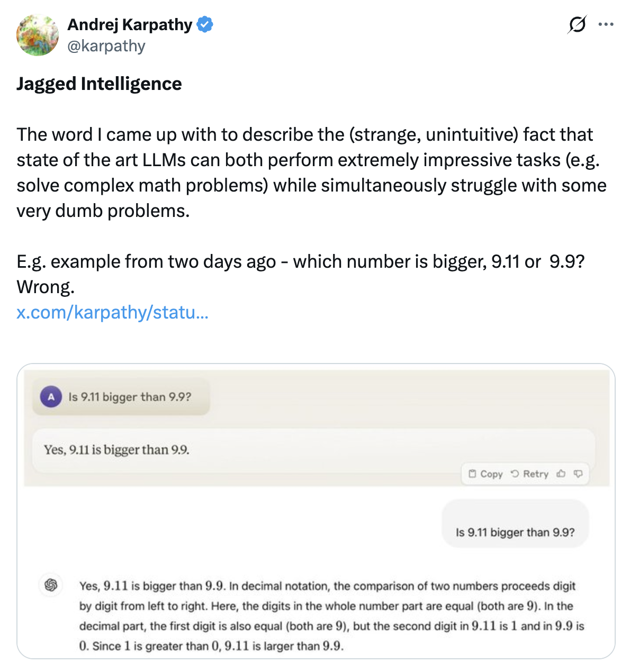This screenshot has width=630, height=672.
Task: Open the three-dot more options menu
Action: tap(606, 24)
